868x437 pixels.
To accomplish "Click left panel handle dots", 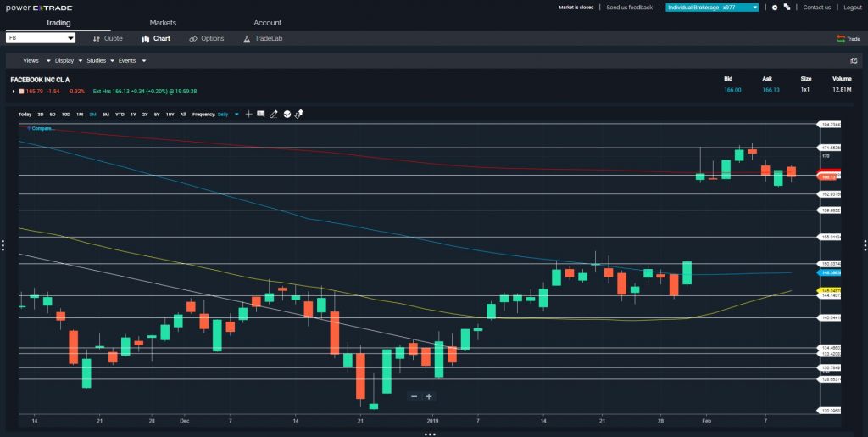I will [x=3, y=245].
